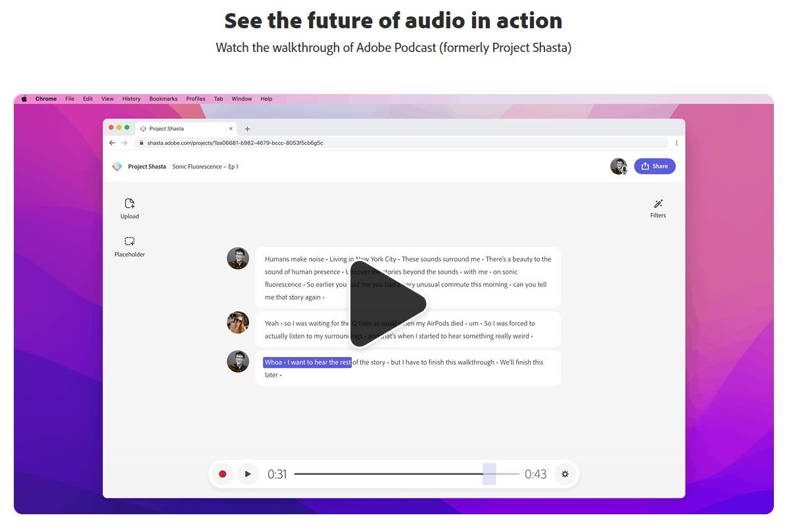Select the speaker avatar beside "Yeah · so I was waiting"
This screenshot has width=789, height=532.
(238, 323)
